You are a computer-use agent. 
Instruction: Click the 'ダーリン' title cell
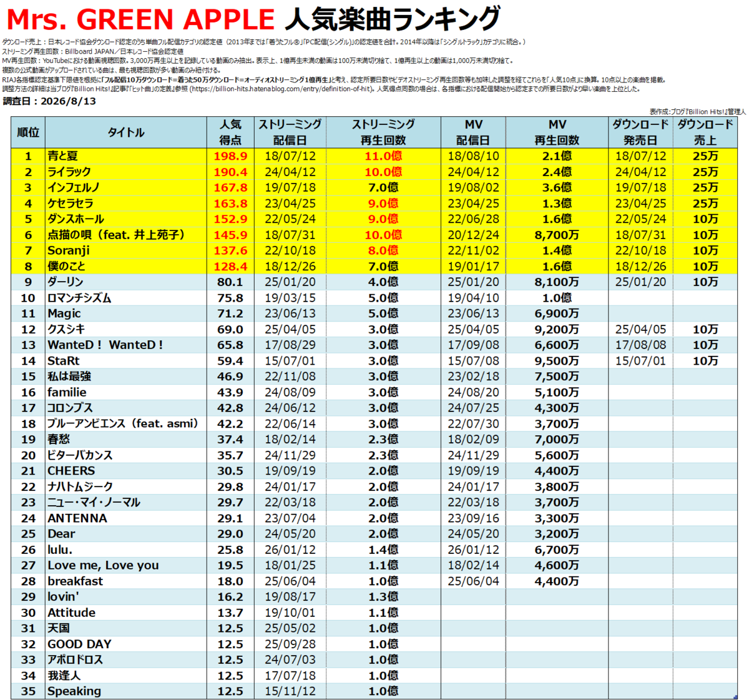(125, 282)
